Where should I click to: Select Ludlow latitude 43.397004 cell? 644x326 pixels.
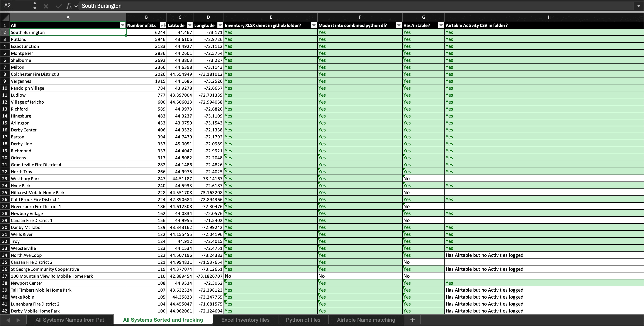(x=180, y=95)
